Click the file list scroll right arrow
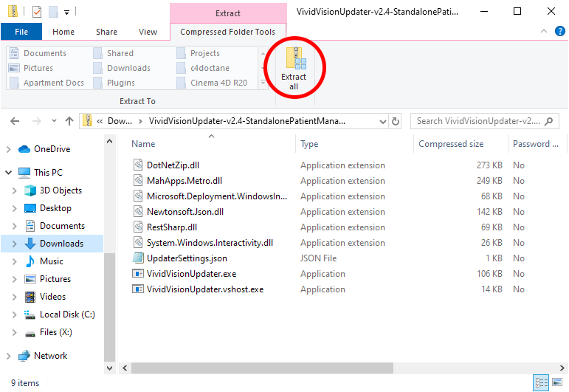 coord(562,368)
